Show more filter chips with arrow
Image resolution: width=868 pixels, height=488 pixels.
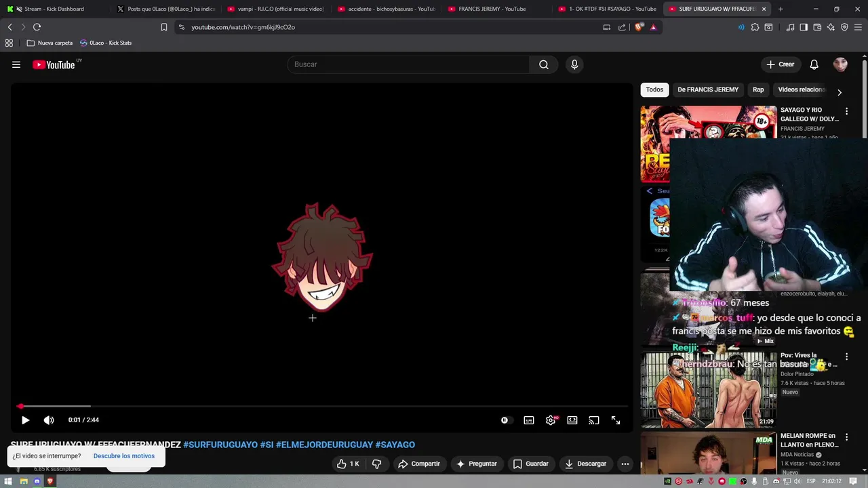coord(840,92)
